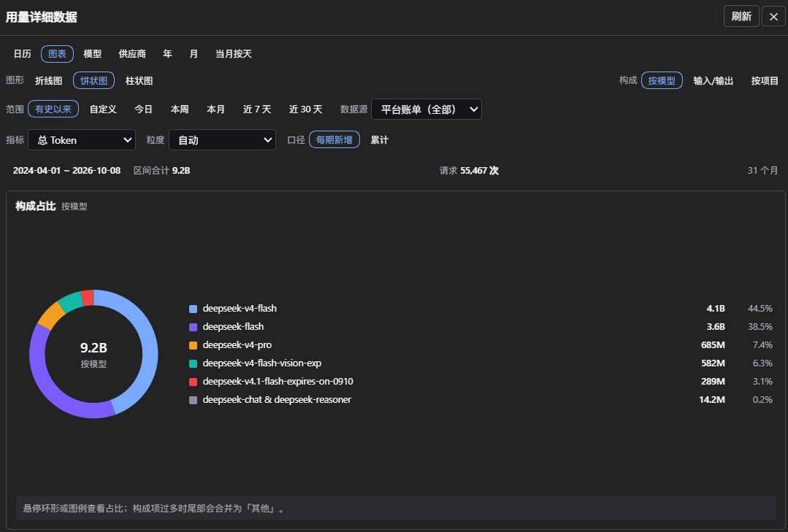Select the 近 30 天 range
Viewport: 788px width, 532px height.
305,109
